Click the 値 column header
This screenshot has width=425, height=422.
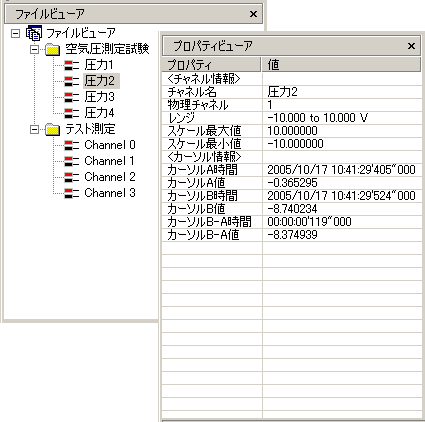tap(341, 64)
